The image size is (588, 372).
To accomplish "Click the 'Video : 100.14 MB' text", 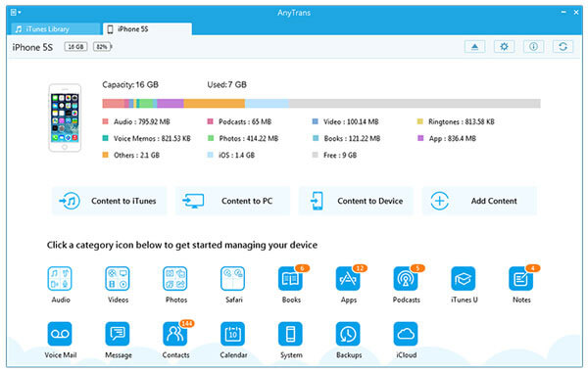I will 351,121.
